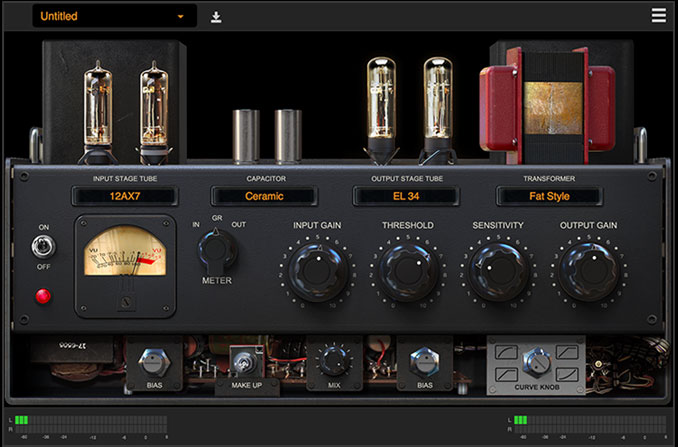Image resolution: width=678 pixels, height=447 pixels.
Task: Click the THRESHOLD knob
Action: (x=407, y=272)
